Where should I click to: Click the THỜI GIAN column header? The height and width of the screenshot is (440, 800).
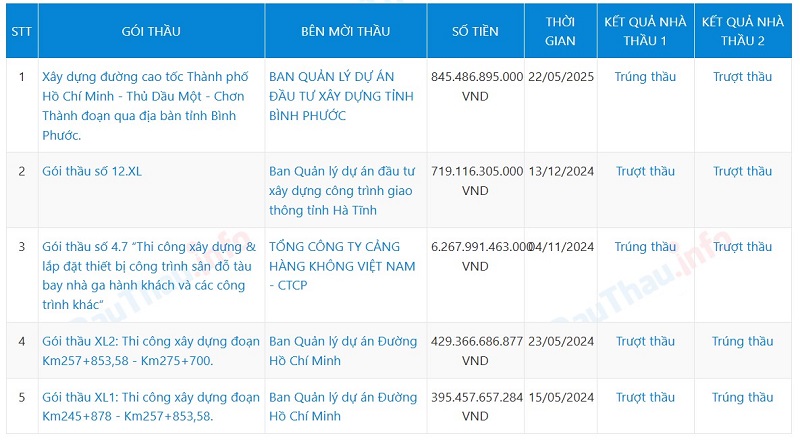[560, 31]
